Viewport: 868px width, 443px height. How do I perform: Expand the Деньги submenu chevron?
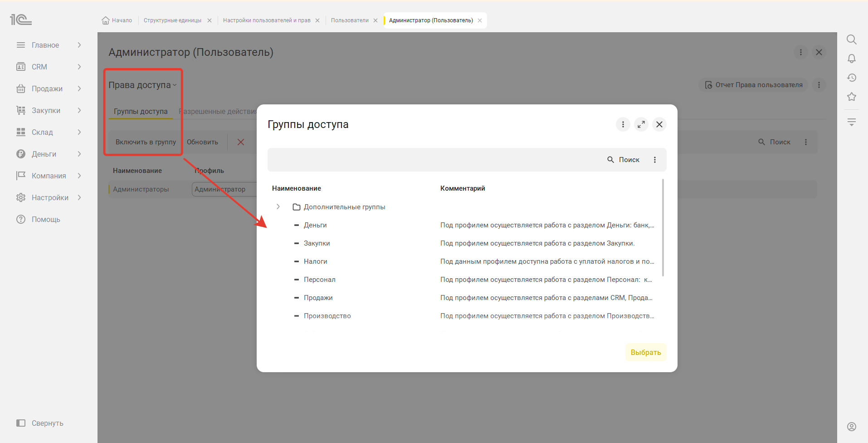[79, 154]
